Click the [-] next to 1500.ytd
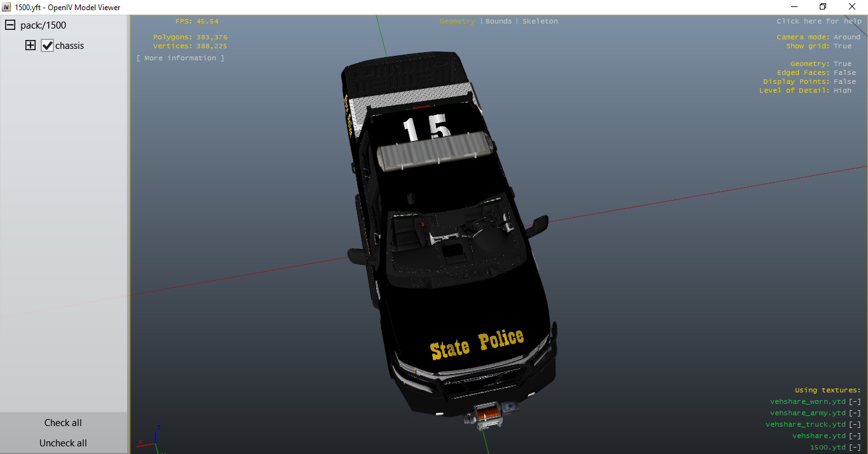The width and height of the screenshot is (868, 454). 855,448
